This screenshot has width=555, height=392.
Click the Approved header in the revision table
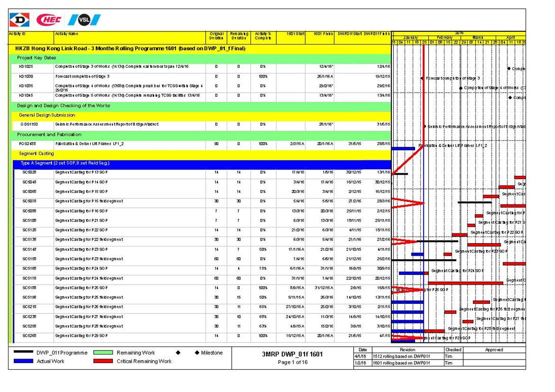tap(494, 350)
